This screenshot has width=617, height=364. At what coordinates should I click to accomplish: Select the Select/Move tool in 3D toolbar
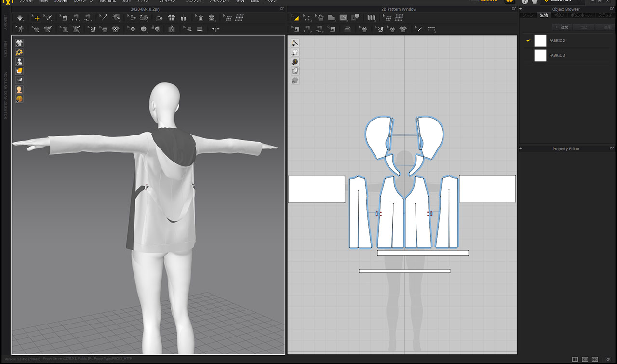[x=36, y=18]
